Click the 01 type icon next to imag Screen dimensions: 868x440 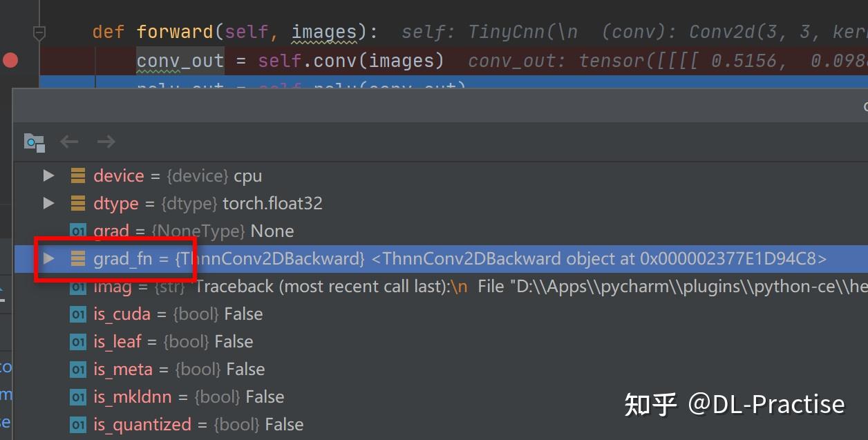(77, 286)
